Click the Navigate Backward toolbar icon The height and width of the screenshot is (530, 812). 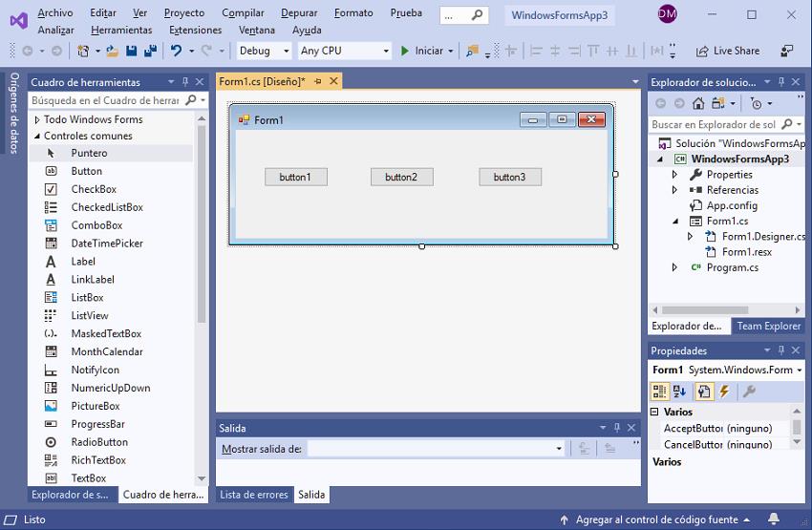28,51
